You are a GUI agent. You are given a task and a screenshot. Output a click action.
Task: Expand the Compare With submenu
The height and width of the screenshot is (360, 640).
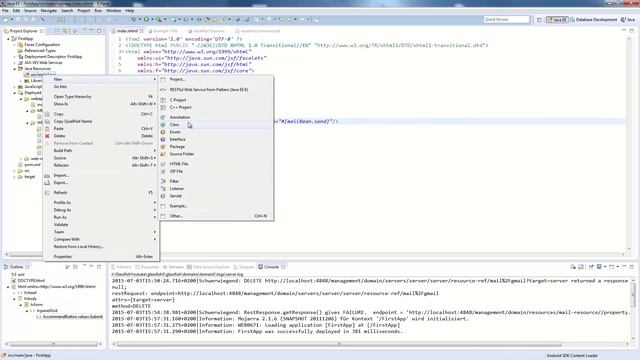101,239
